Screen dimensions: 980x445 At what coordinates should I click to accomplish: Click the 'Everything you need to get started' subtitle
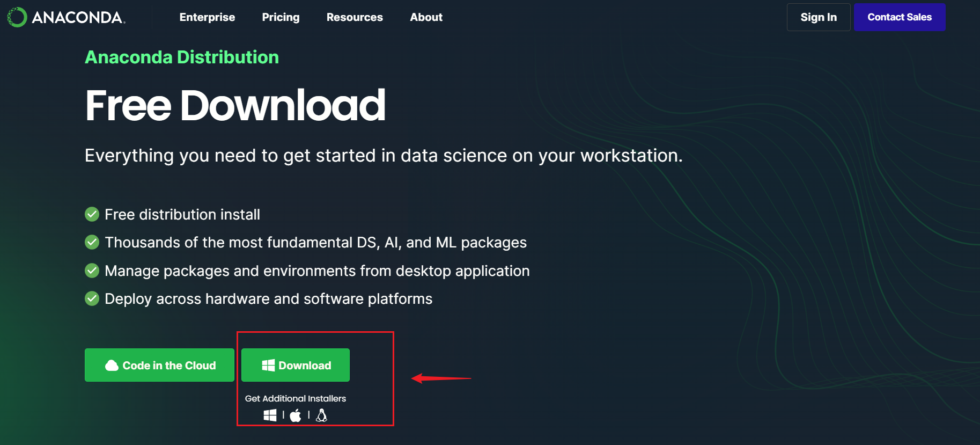click(384, 156)
